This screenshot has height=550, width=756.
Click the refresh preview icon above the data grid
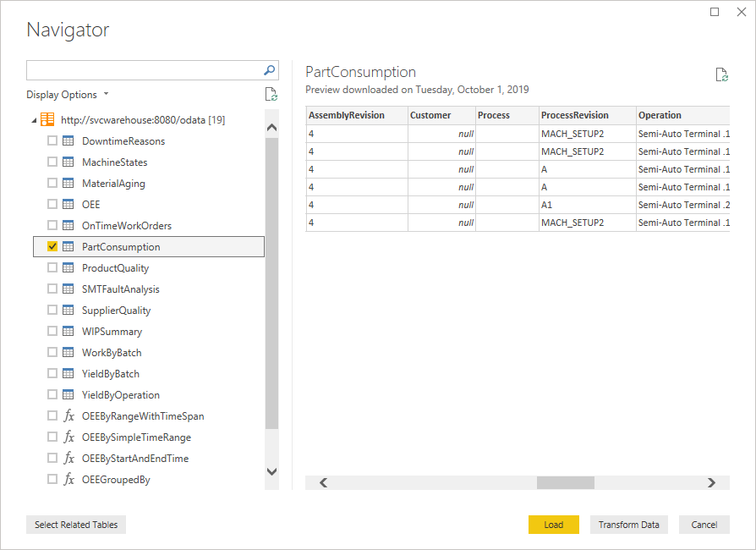(722, 74)
